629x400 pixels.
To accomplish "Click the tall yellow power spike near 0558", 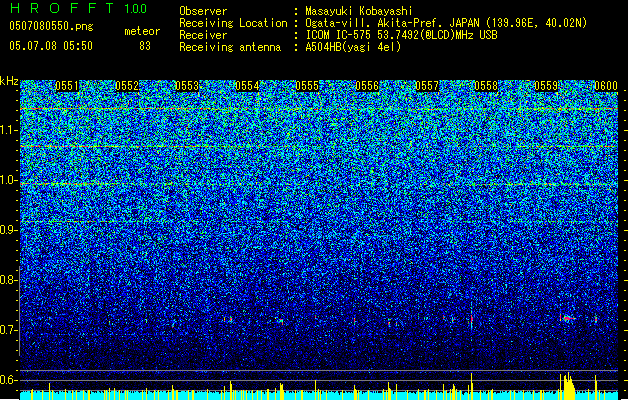I will tap(472, 386).
